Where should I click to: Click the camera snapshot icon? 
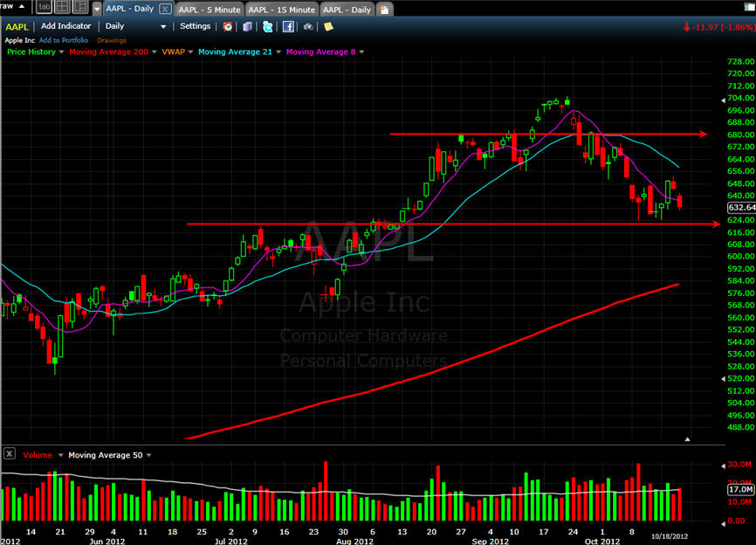(x=308, y=26)
